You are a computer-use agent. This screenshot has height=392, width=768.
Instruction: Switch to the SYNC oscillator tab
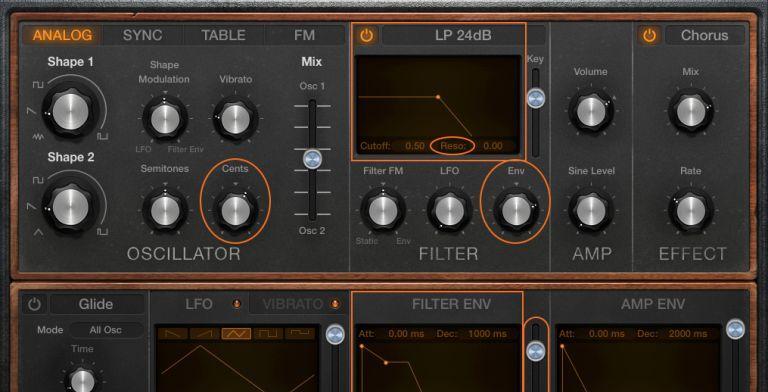click(143, 35)
